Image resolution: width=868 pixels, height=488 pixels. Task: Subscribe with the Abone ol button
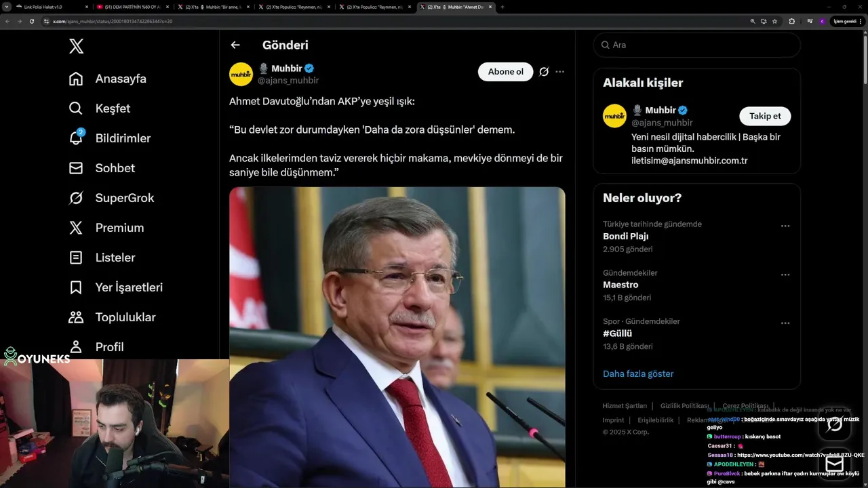coord(506,72)
